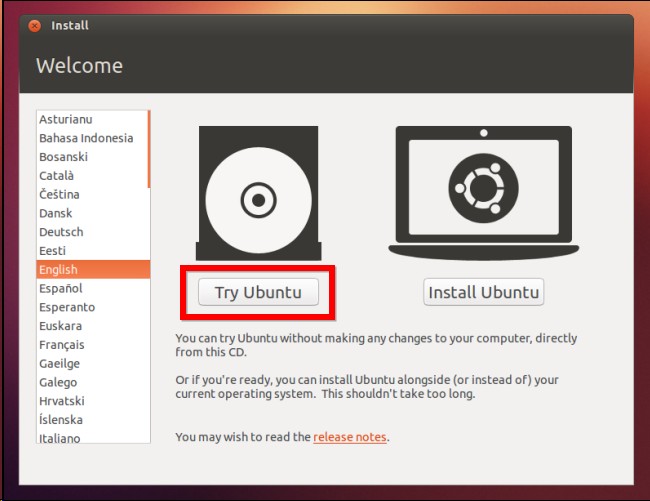Select Bosanski language
This screenshot has width=650, height=501.
click(x=92, y=157)
